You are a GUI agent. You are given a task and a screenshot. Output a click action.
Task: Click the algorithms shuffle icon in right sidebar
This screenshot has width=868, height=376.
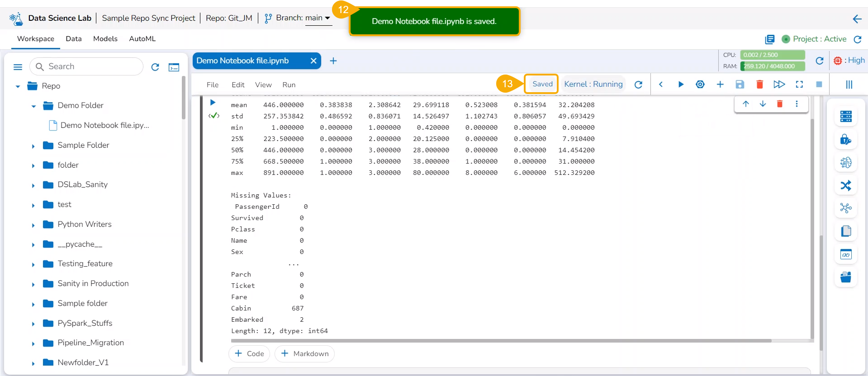coord(845,186)
